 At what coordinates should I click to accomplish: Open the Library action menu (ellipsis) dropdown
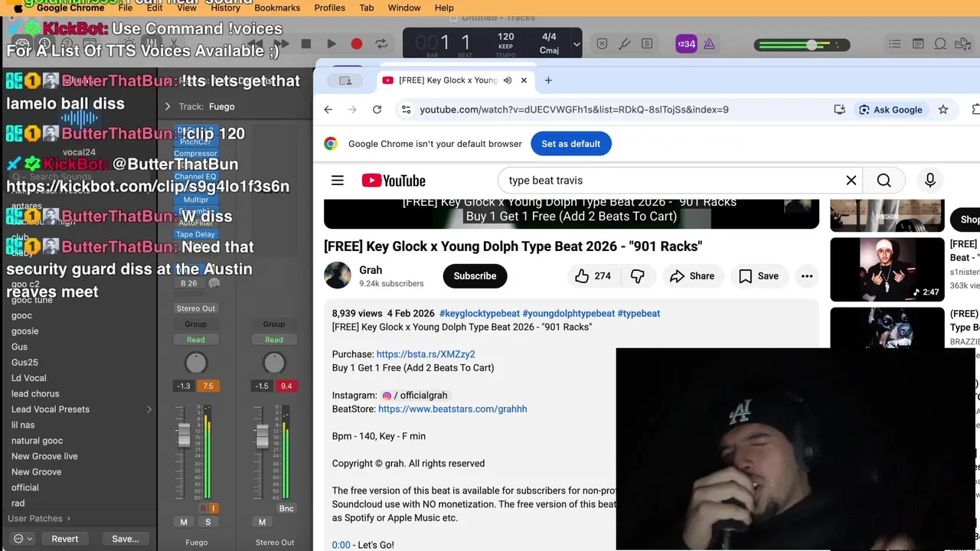(23, 539)
